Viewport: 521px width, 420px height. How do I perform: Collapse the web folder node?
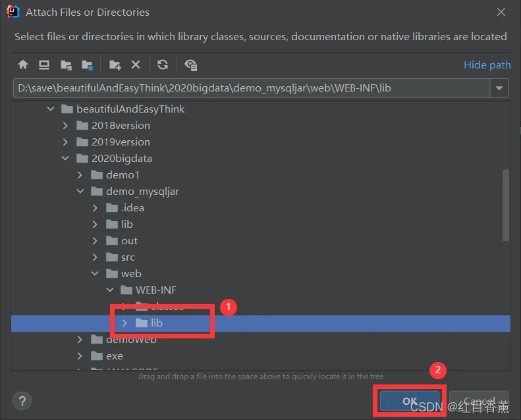point(95,274)
